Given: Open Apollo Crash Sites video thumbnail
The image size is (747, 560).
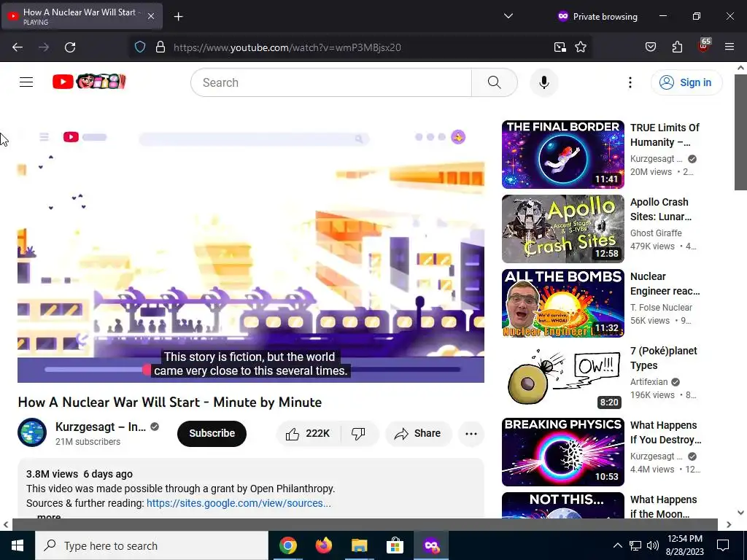Looking at the screenshot, I should click(x=562, y=228).
